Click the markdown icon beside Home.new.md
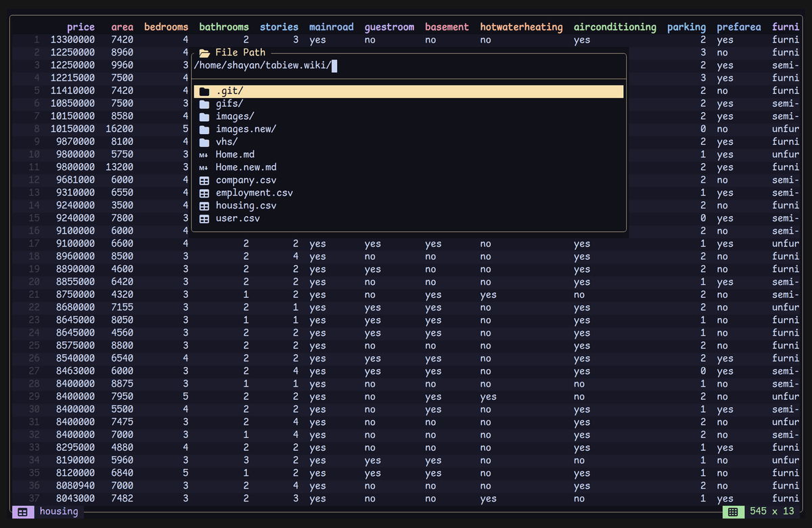This screenshot has width=812, height=528. pyautogui.click(x=204, y=168)
